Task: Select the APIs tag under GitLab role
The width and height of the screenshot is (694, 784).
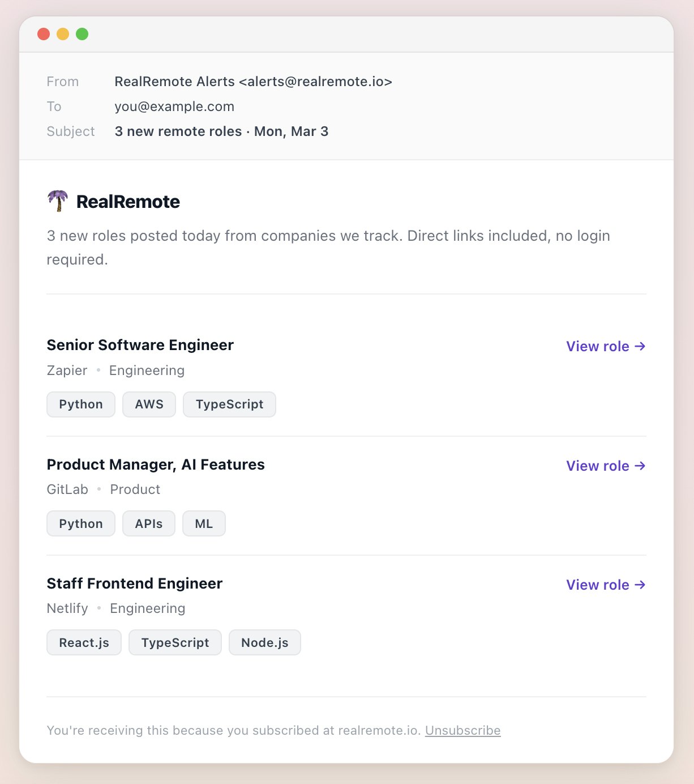Action: [x=148, y=523]
